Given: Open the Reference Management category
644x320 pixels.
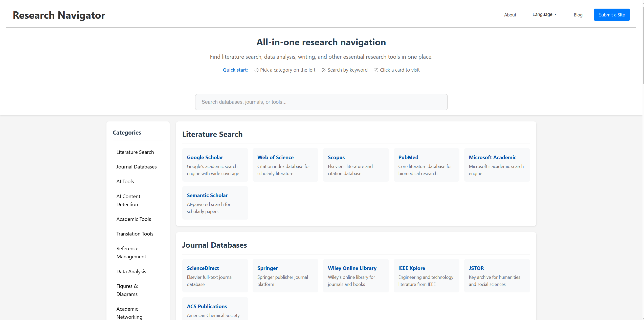Looking at the screenshot, I should point(131,252).
